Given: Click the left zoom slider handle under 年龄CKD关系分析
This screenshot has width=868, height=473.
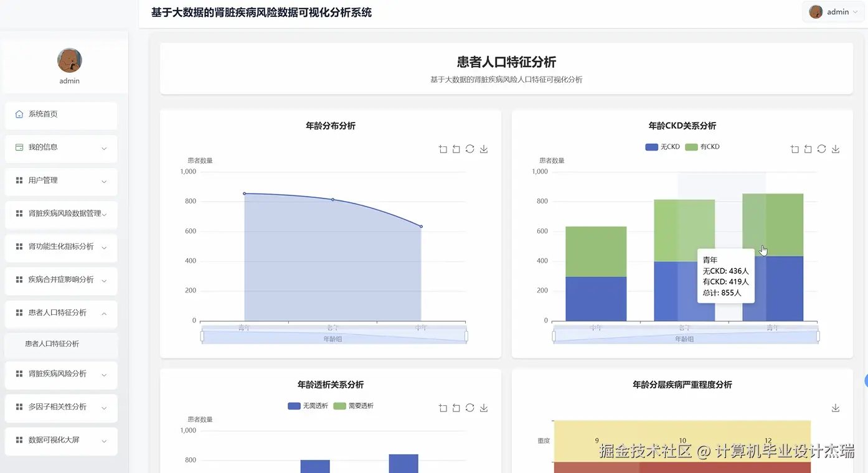Looking at the screenshot, I should click(x=554, y=336).
